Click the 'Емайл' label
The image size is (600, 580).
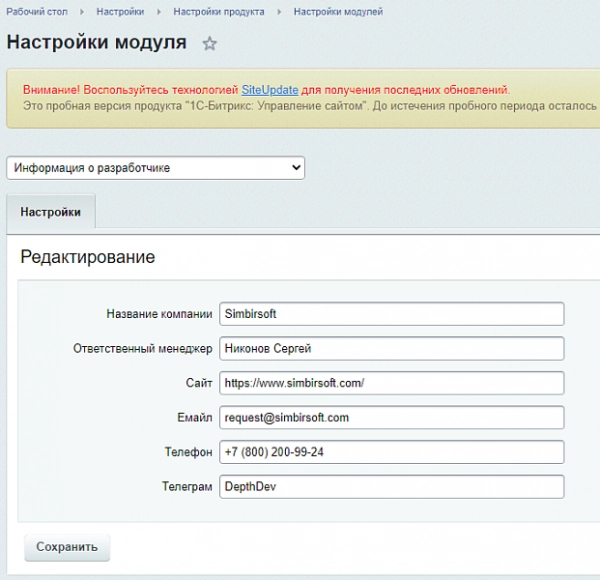click(195, 417)
